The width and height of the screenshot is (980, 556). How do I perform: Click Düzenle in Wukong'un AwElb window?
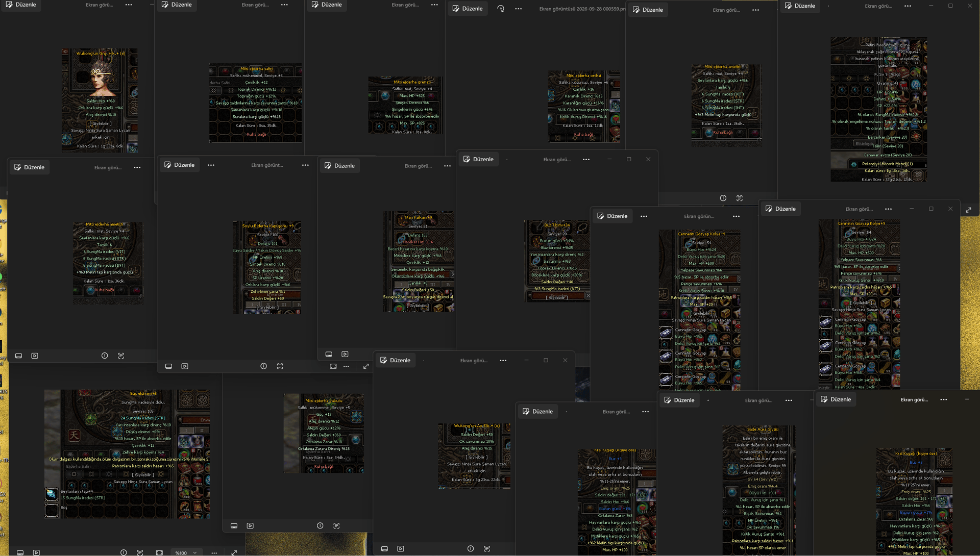pos(395,360)
